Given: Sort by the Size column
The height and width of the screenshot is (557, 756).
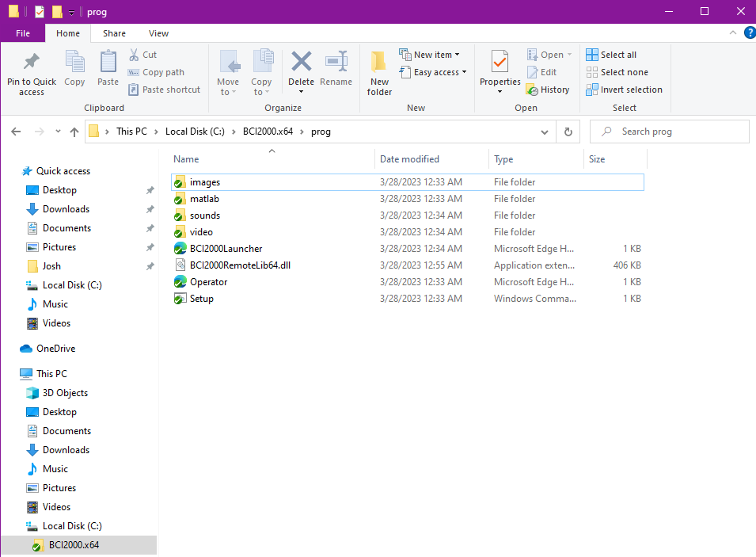Looking at the screenshot, I should [615, 158].
